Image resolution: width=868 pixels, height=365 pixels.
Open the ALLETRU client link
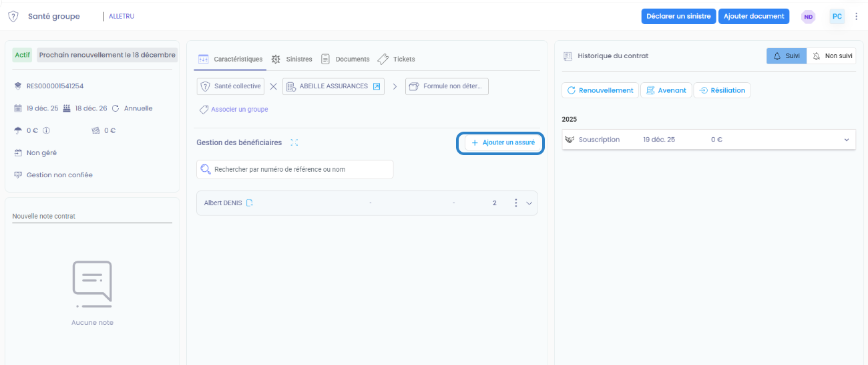coord(122,16)
